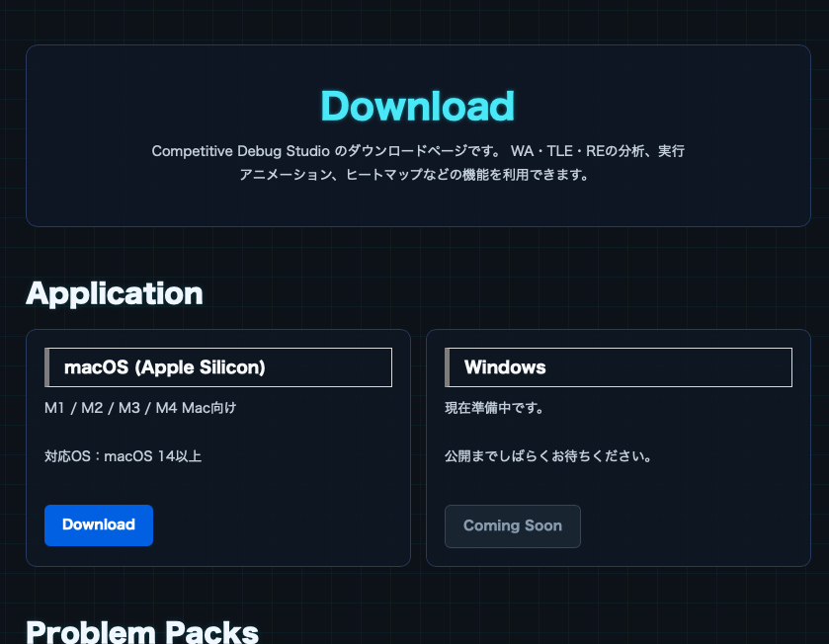The height and width of the screenshot is (644, 829).
Task: Click the Windows card heading
Action: click(x=619, y=367)
